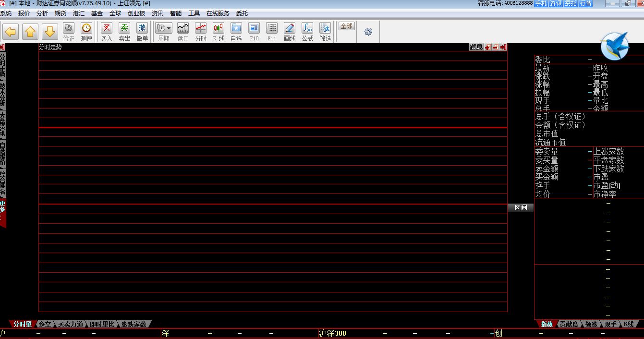The image size is (644, 339).
Task: Open the 筛选 stock filter
Action: tap(325, 32)
